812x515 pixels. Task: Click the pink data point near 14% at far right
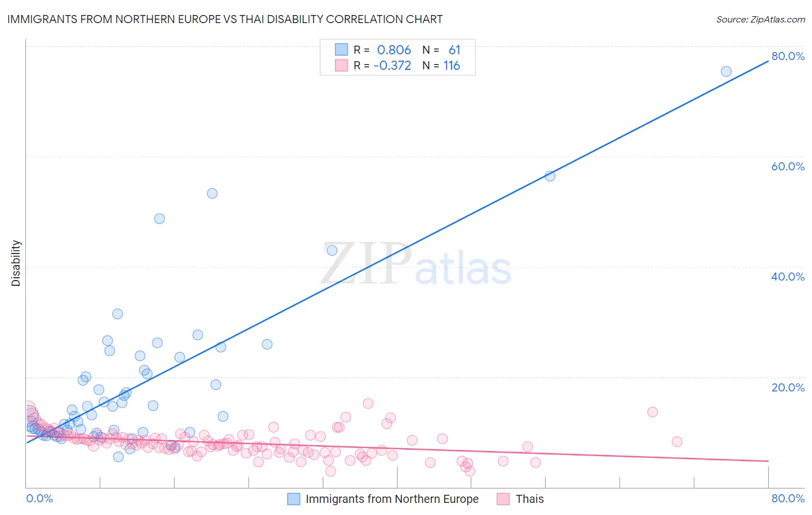(653, 412)
